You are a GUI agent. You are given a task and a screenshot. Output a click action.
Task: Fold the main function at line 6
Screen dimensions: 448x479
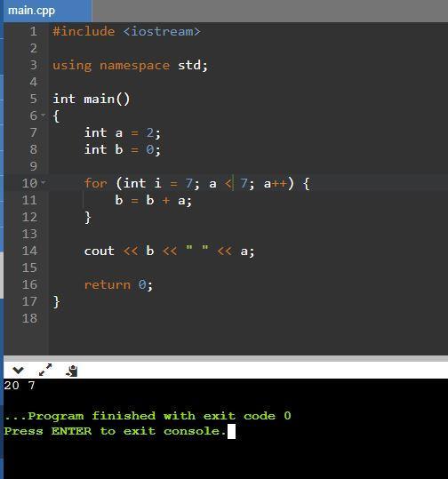pyautogui.click(x=43, y=116)
